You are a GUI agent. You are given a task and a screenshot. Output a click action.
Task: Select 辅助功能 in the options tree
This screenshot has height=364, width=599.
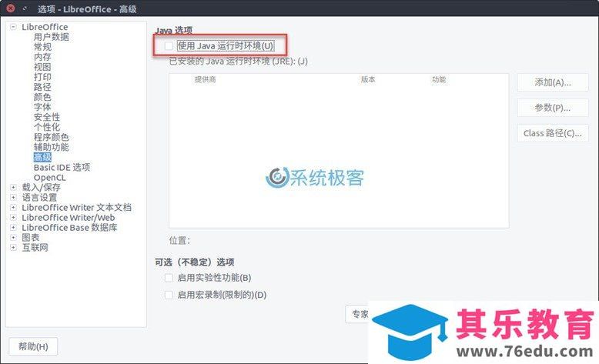pyautogui.click(x=51, y=147)
